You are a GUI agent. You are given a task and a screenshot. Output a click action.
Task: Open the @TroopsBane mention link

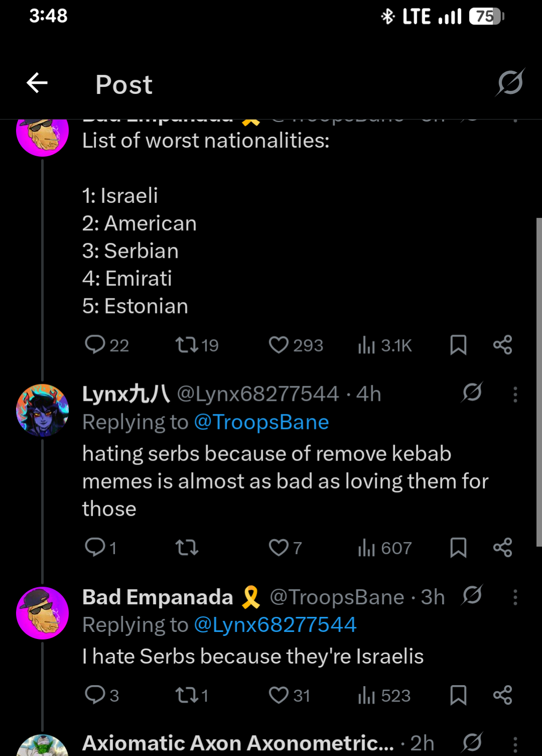[x=261, y=422]
